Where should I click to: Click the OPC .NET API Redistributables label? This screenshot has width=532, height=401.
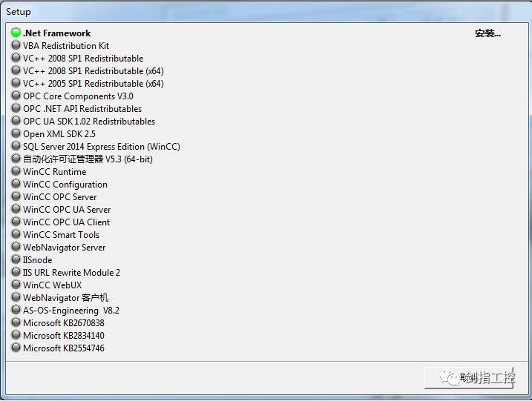pos(82,109)
